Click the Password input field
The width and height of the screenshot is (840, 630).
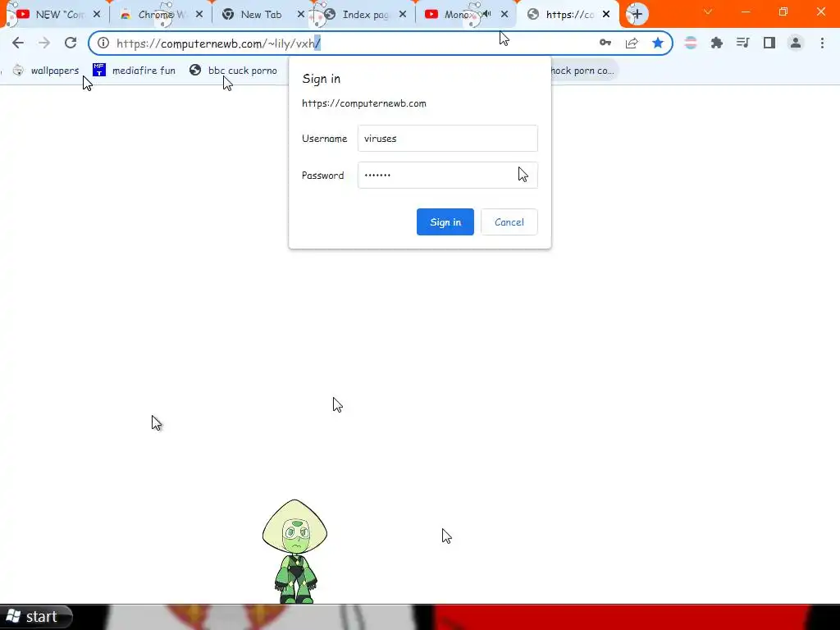coord(447,176)
